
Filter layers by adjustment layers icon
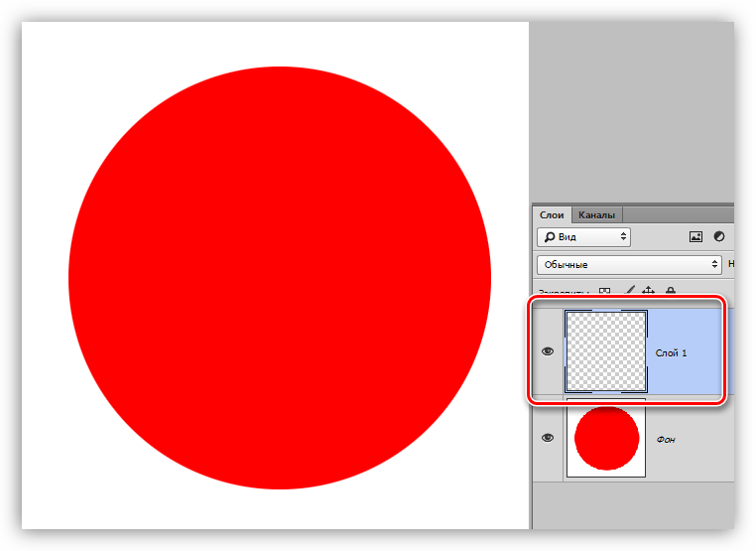pyautogui.click(x=719, y=236)
